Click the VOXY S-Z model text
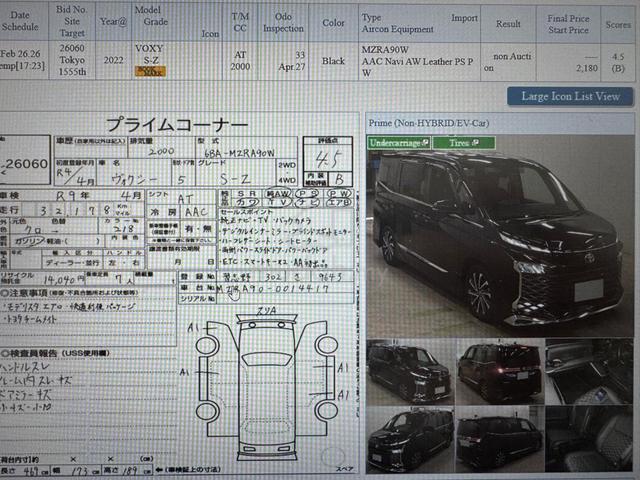The width and height of the screenshot is (640, 480). click(x=149, y=54)
